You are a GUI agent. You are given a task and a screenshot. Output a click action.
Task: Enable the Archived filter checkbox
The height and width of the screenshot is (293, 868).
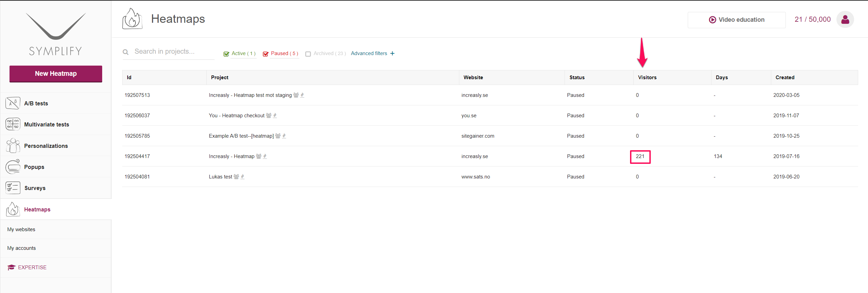coord(308,54)
